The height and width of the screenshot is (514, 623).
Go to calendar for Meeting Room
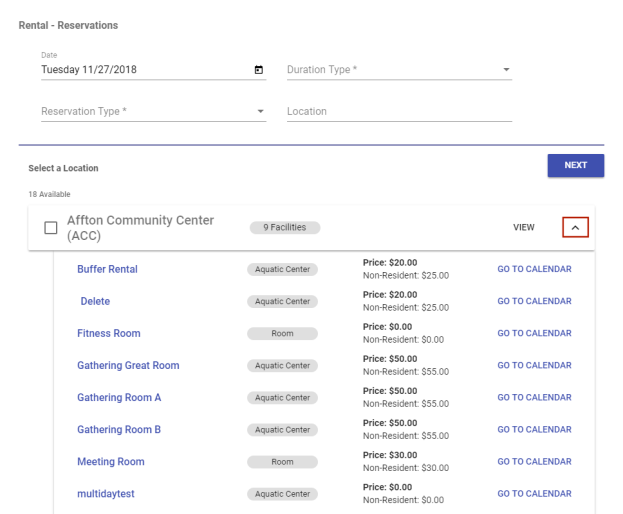pos(534,461)
